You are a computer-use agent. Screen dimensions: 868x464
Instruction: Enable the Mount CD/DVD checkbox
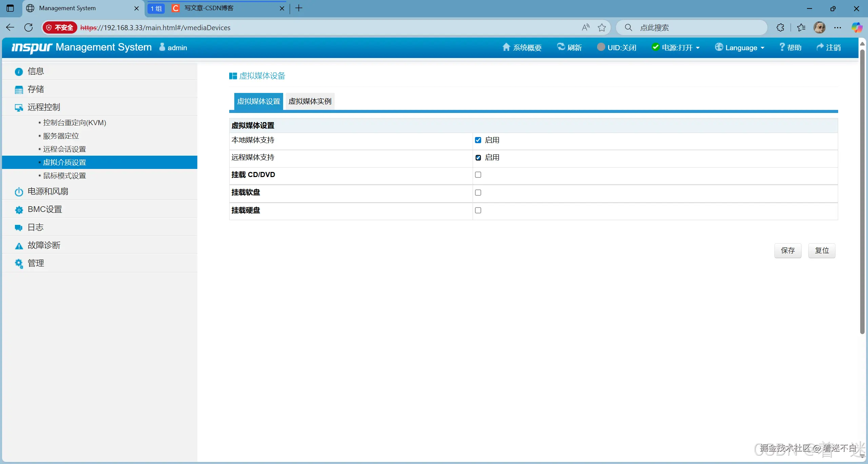[x=478, y=175]
